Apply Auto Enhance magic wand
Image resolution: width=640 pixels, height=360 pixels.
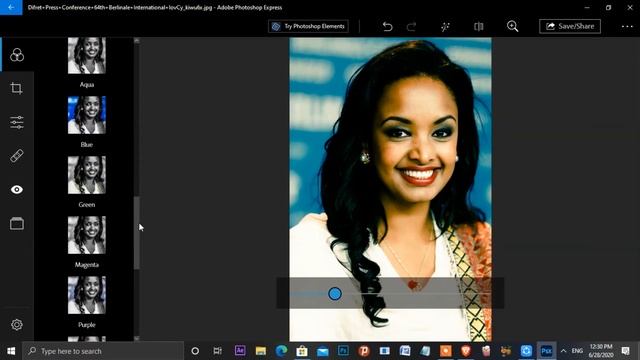click(x=445, y=27)
